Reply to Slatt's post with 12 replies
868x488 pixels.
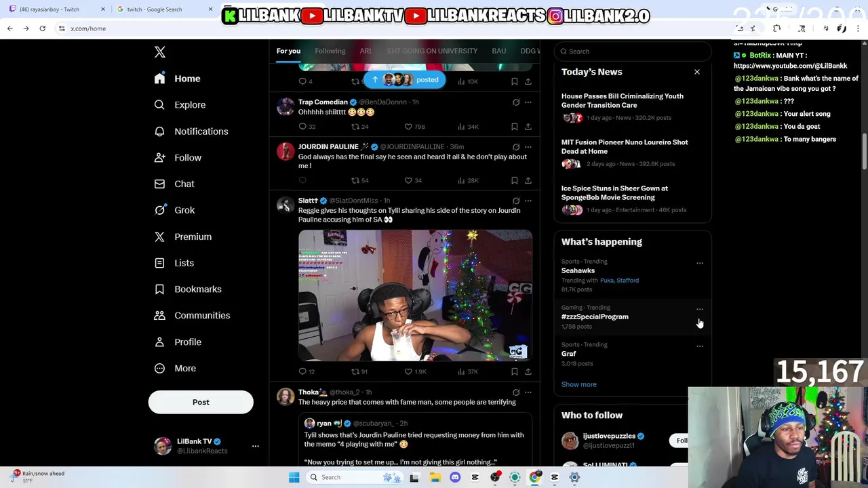pyautogui.click(x=302, y=371)
